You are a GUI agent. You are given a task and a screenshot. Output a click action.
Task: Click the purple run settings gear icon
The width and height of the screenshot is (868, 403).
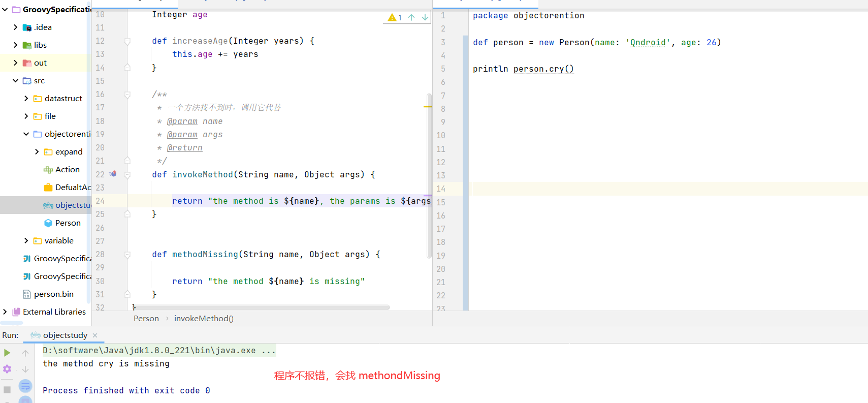pos(7,369)
